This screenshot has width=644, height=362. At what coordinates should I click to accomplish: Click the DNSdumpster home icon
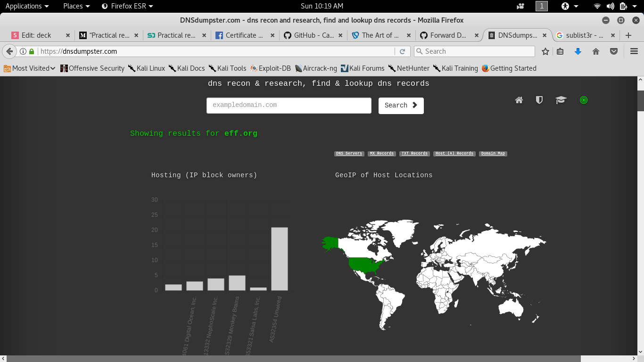click(519, 100)
